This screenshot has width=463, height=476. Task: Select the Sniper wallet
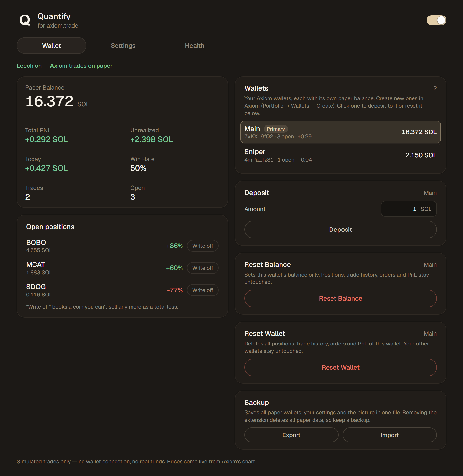340,155
